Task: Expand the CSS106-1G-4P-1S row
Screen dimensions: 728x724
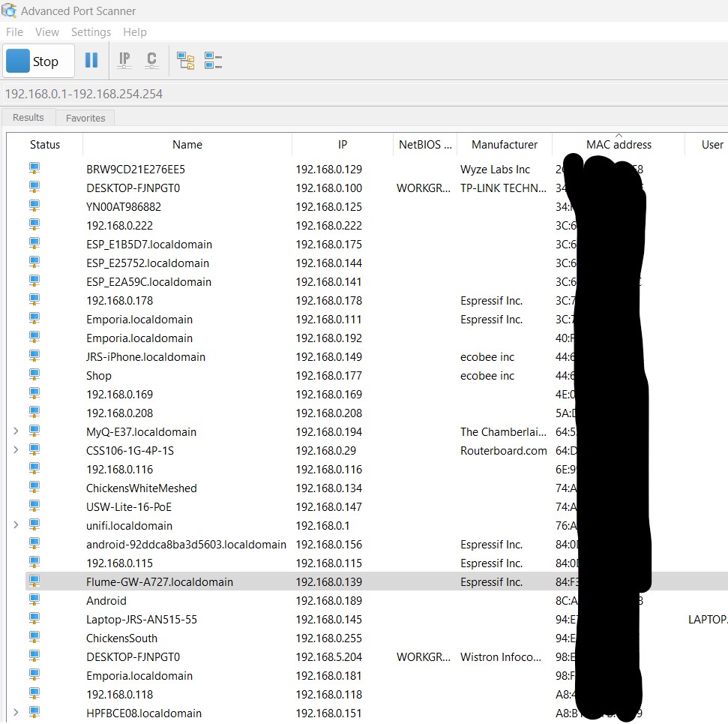Action: pos(16,450)
